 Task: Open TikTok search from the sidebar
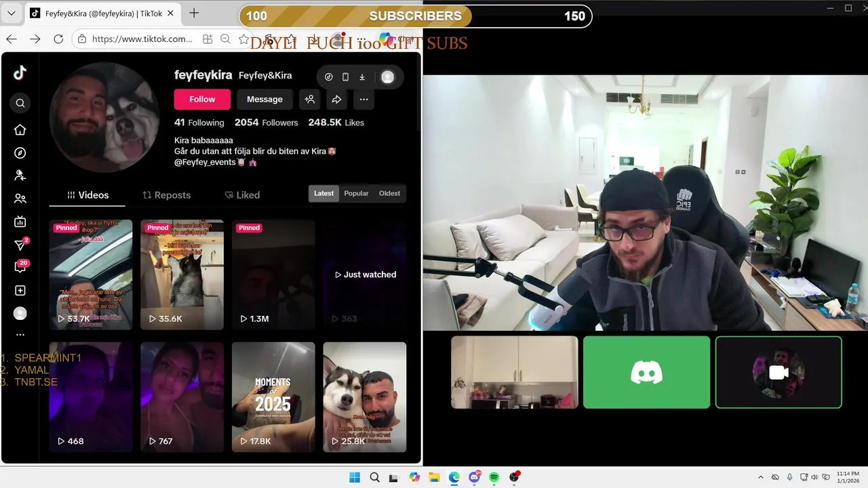pos(20,103)
